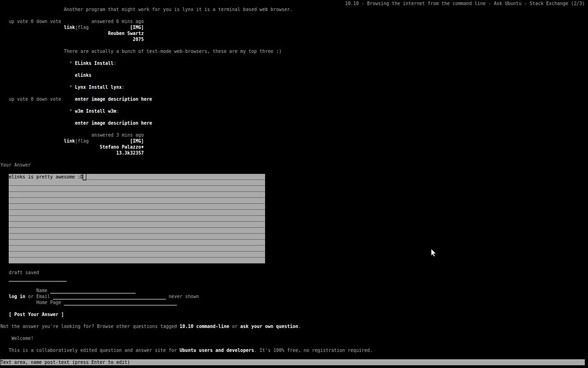Click 'down vote' beside the lynx answer
Screen dimensions: 588x368
tap(49, 21)
